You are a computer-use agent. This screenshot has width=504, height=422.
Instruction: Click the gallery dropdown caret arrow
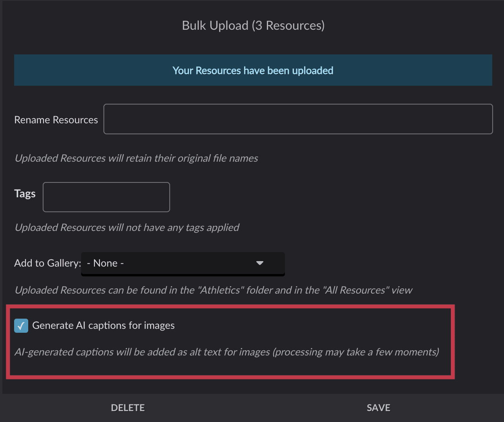(259, 263)
